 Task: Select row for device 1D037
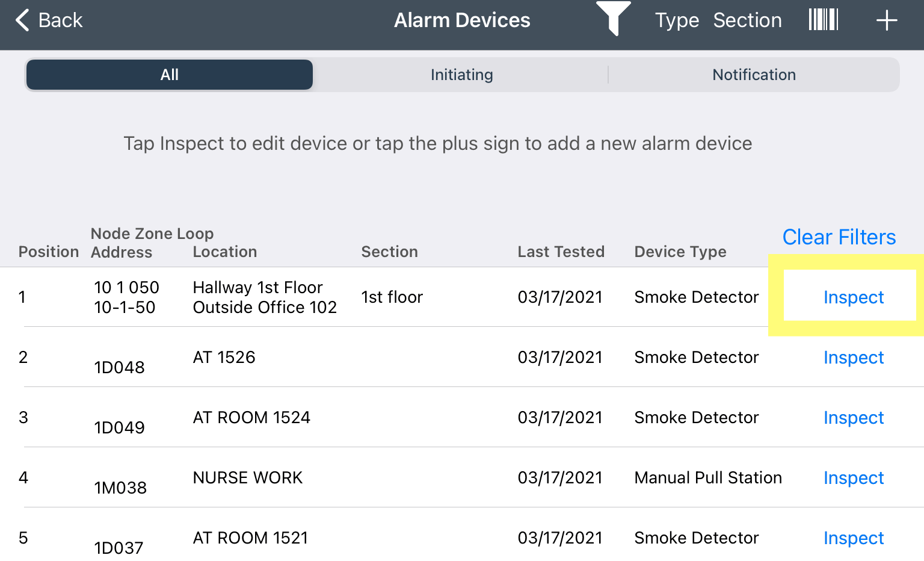pos(853,538)
